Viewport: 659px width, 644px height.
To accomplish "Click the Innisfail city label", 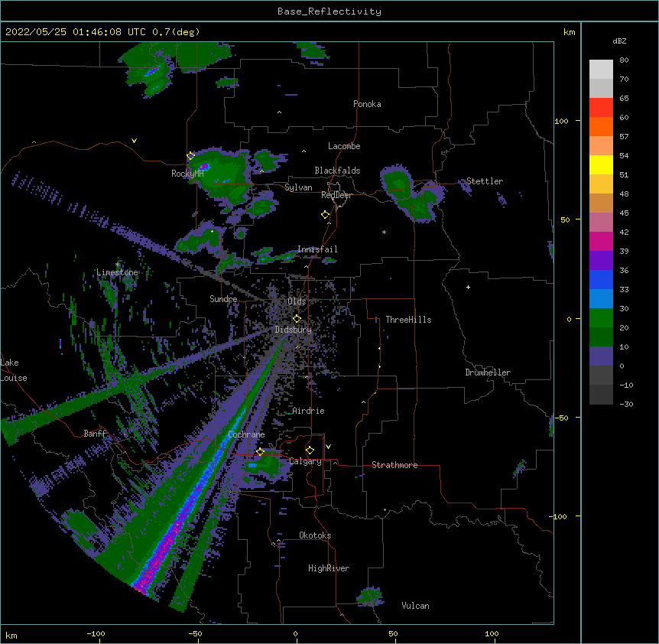I will coord(317,249).
